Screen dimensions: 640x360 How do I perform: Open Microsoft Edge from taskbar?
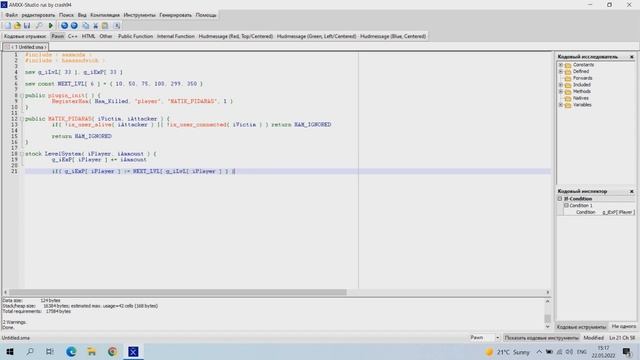[x=71, y=351]
